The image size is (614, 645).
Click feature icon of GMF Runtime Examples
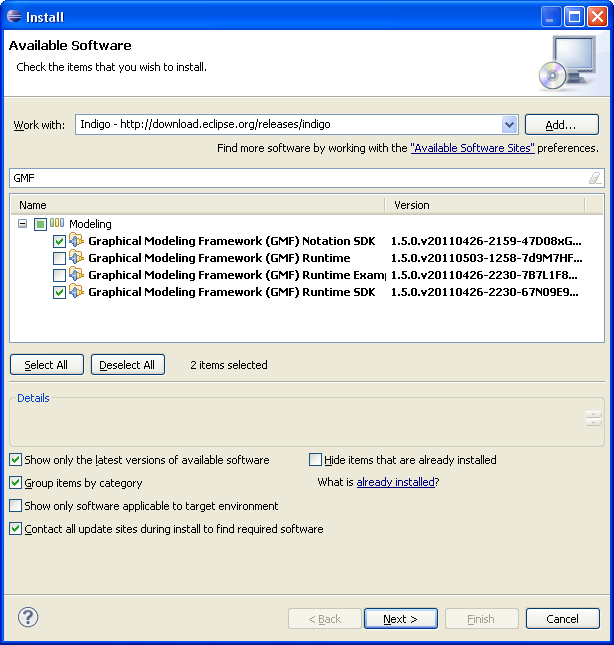point(76,274)
